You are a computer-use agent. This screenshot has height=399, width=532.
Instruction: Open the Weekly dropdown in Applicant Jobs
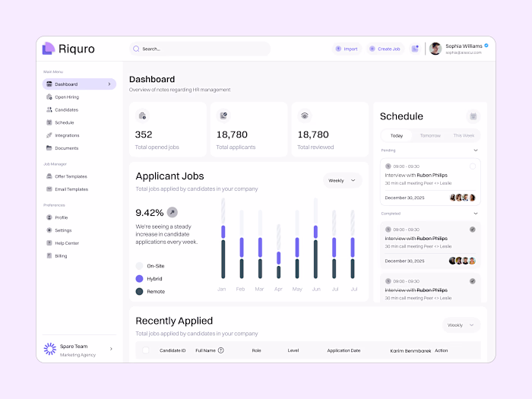click(x=342, y=181)
